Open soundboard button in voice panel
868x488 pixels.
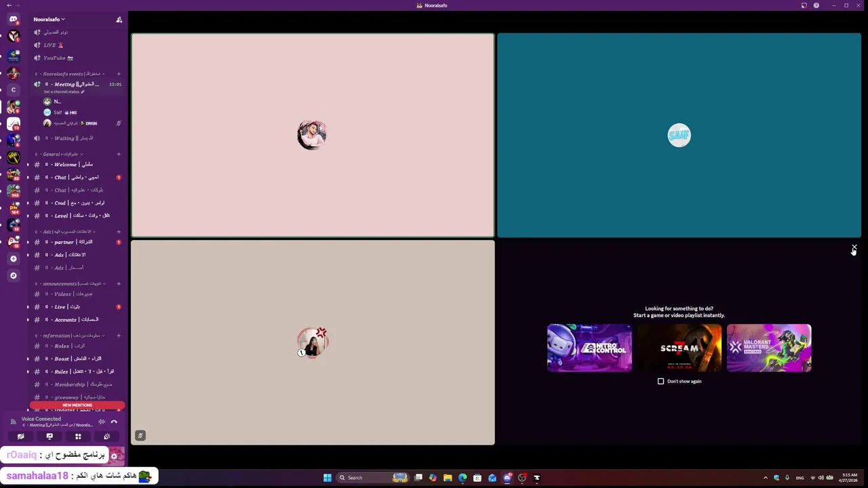pyautogui.click(x=106, y=436)
